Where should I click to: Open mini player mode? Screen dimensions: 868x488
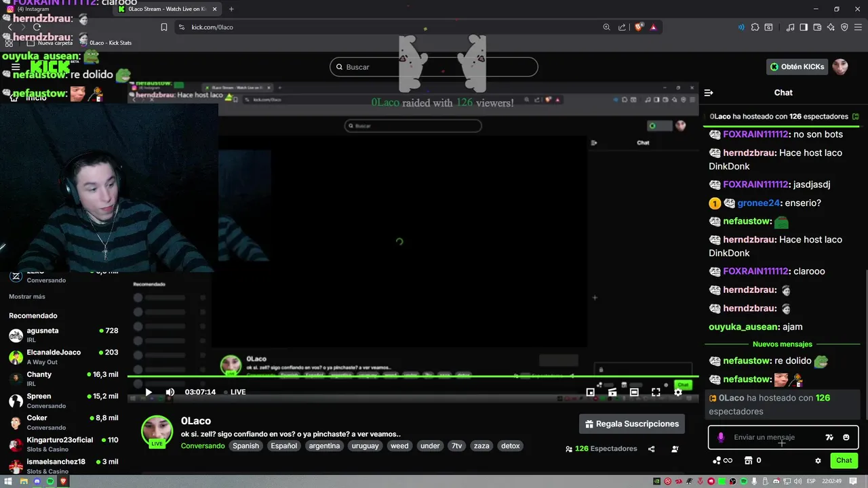[x=591, y=392]
